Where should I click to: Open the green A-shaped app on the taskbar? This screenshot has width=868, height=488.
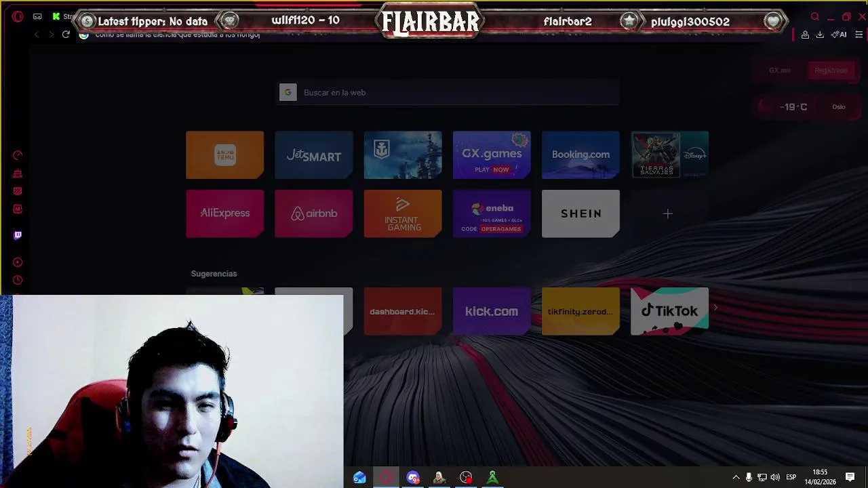coord(492,478)
